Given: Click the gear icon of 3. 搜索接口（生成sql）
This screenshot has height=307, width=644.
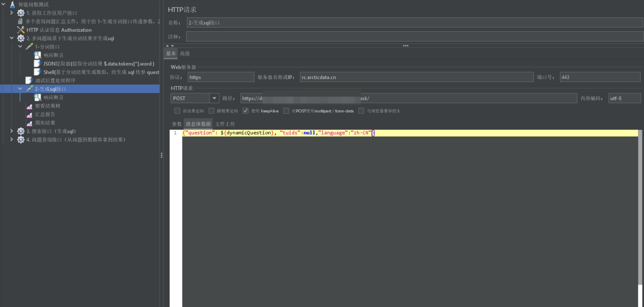Looking at the screenshot, I should coord(21,131).
